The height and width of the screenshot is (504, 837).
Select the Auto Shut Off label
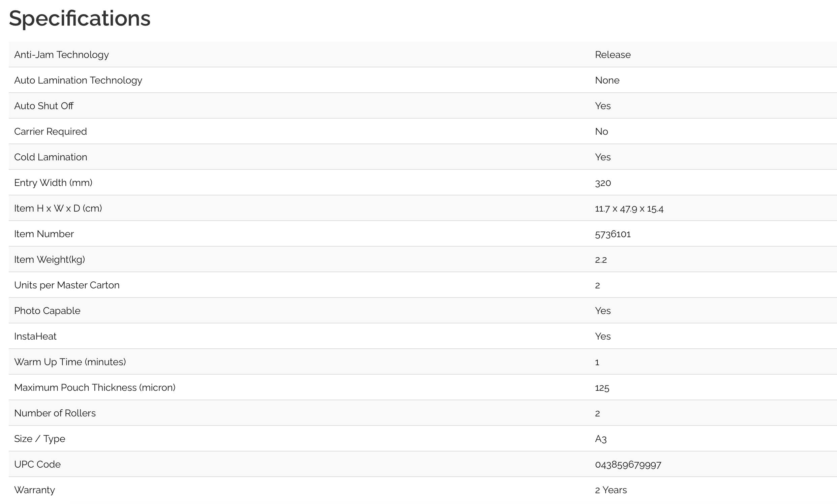pyautogui.click(x=44, y=106)
